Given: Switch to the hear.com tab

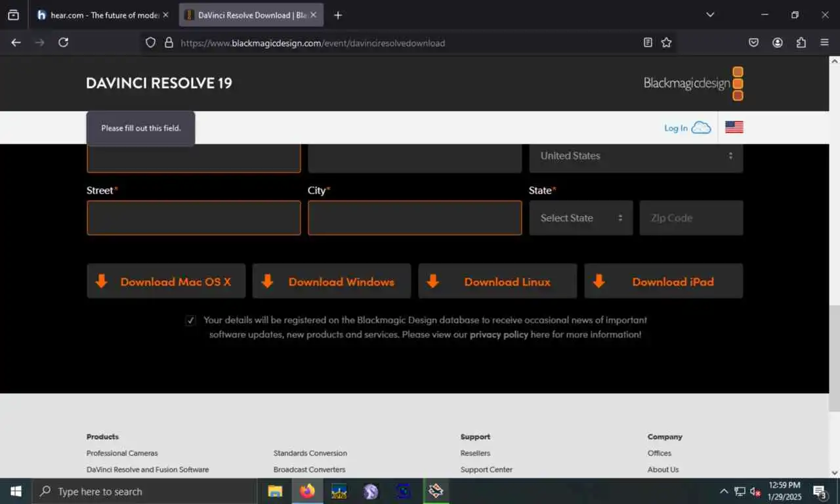Looking at the screenshot, I should coord(103,15).
